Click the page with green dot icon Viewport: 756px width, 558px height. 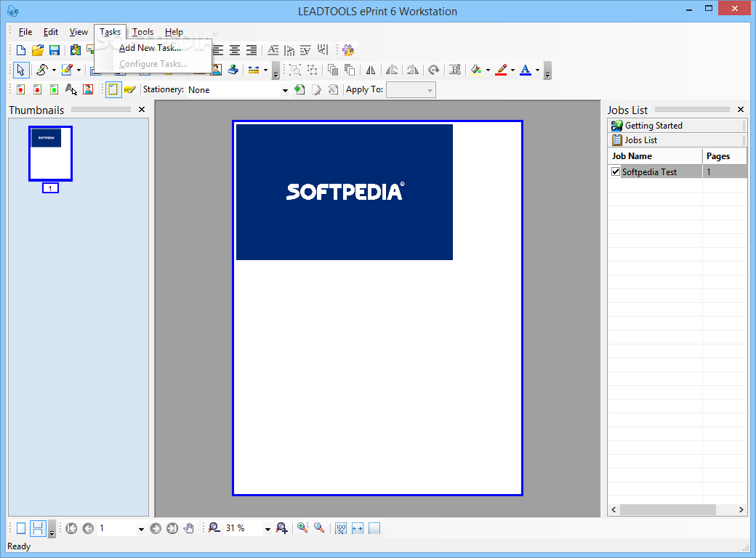[55, 89]
